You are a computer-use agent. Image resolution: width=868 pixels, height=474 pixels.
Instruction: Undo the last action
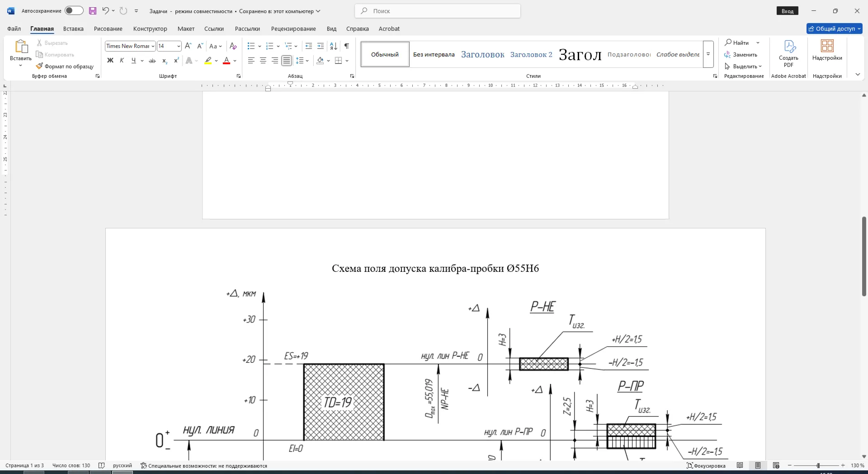(x=105, y=11)
